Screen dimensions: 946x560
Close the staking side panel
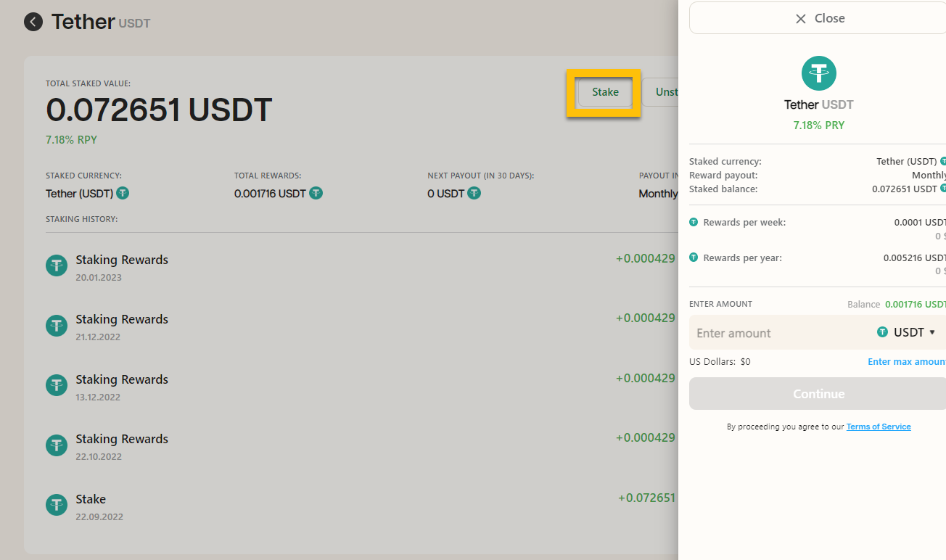818,18
